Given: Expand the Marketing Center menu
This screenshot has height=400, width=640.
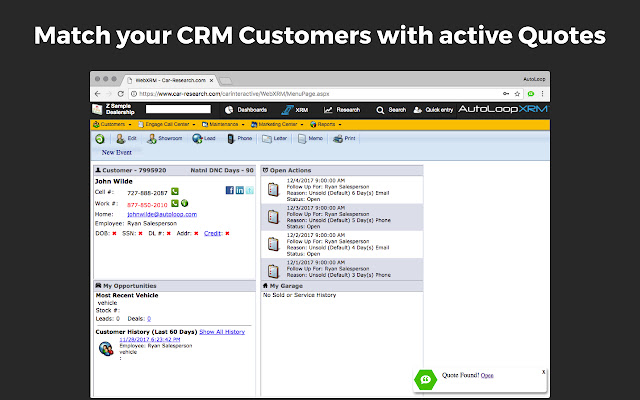Looking at the screenshot, I should point(277,124).
